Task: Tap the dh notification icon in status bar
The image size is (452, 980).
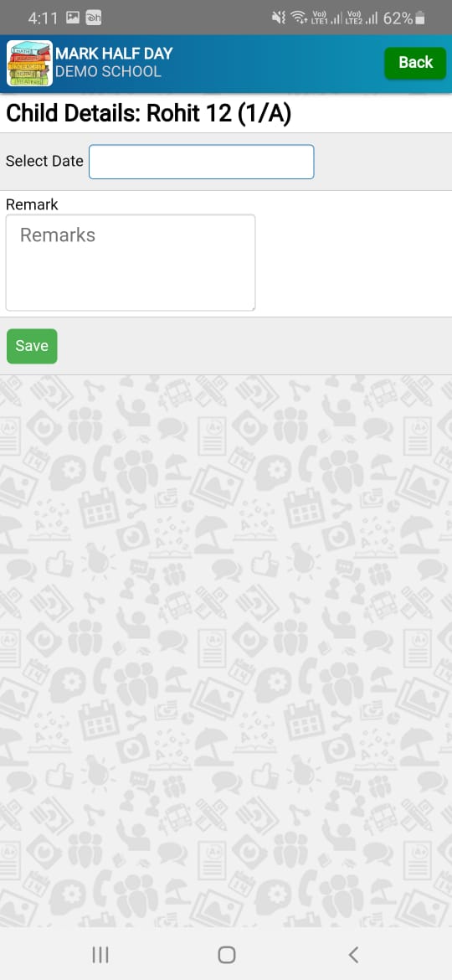Action: coord(94,18)
